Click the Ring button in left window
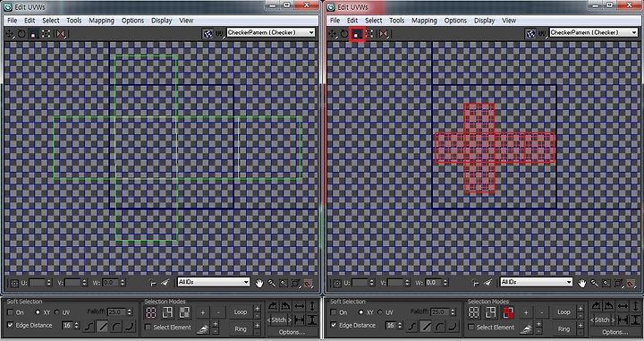This screenshot has width=644, height=341. pos(241,328)
